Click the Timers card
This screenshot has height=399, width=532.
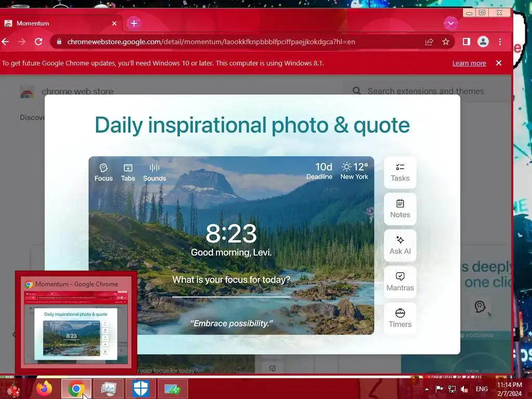point(400,318)
